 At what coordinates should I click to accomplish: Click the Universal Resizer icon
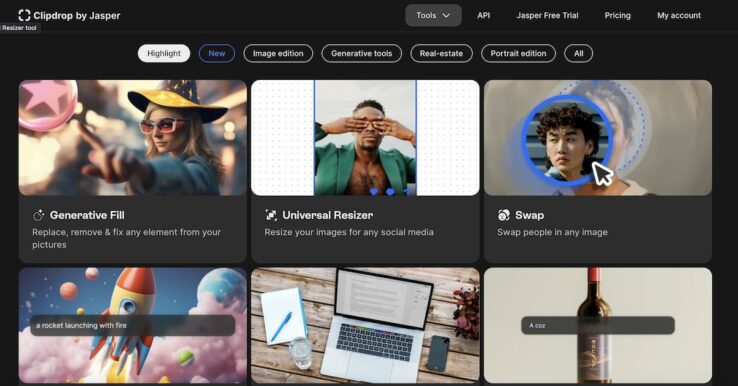coord(271,215)
